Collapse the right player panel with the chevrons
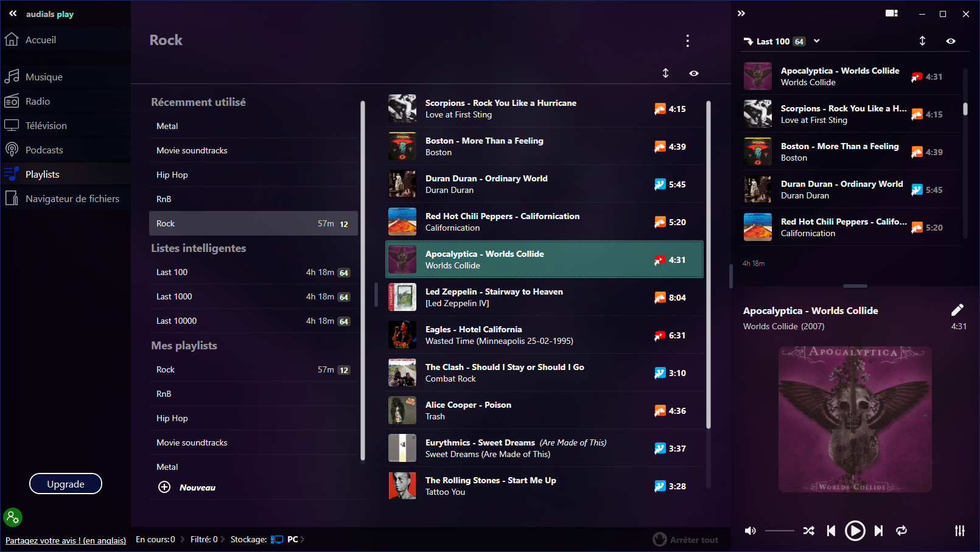Image resolution: width=980 pixels, height=552 pixels. point(741,13)
